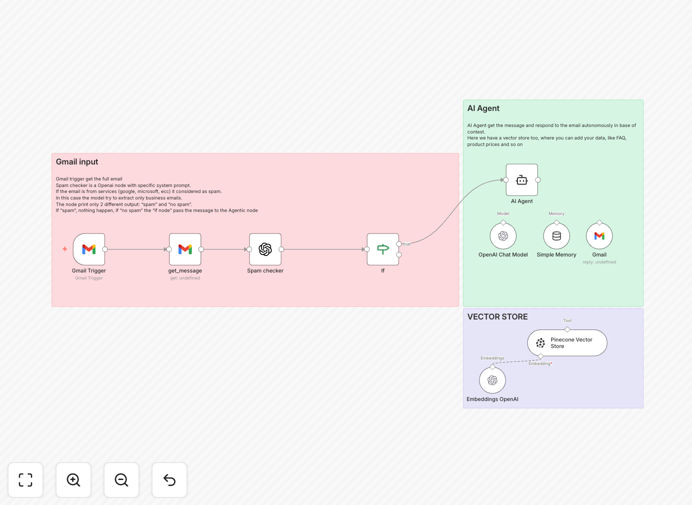Click the Embedding connector under Pinecone Vector Store
This screenshot has height=505, width=692.
(541, 356)
